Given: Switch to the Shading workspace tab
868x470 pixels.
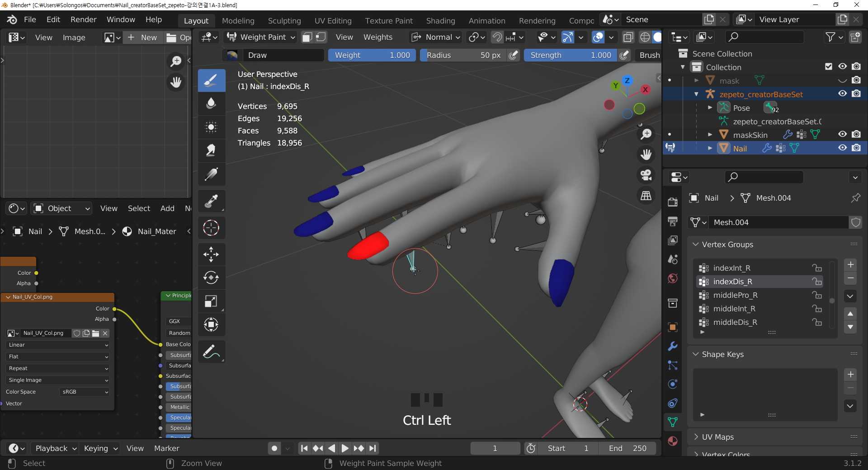Looking at the screenshot, I should coord(441,21).
